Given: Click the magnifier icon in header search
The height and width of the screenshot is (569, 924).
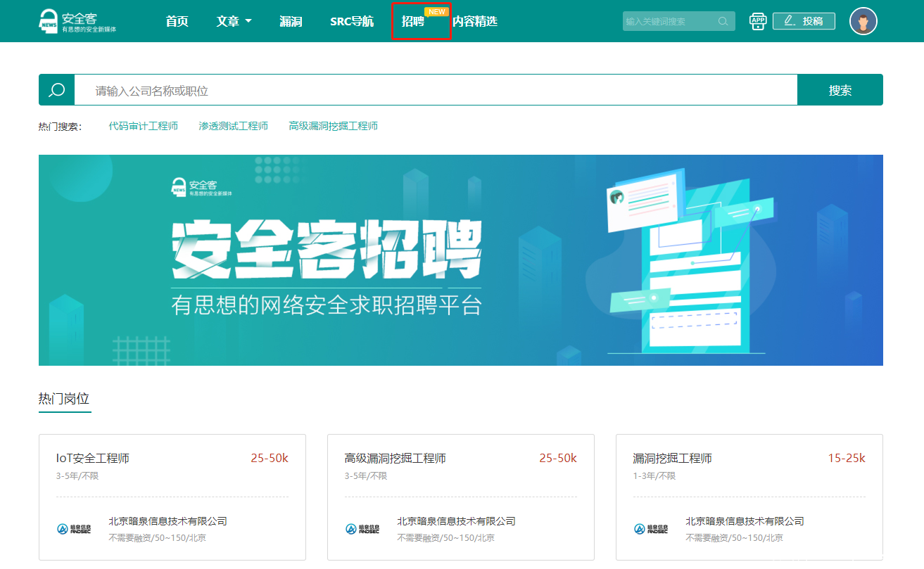Looking at the screenshot, I should click(x=723, y=21).
